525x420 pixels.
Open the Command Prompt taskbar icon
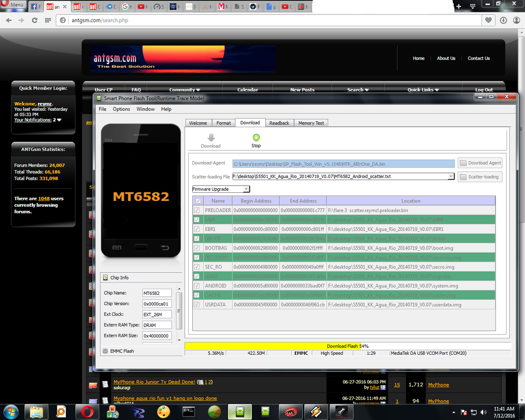188,411
